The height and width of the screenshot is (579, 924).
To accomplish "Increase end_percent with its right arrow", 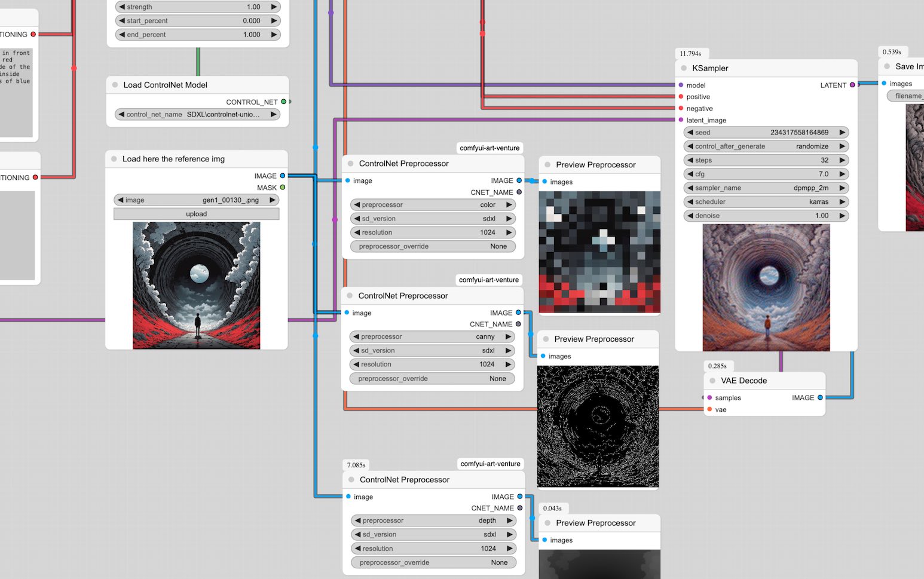I will pyautogui.click(x=274, y=35).
